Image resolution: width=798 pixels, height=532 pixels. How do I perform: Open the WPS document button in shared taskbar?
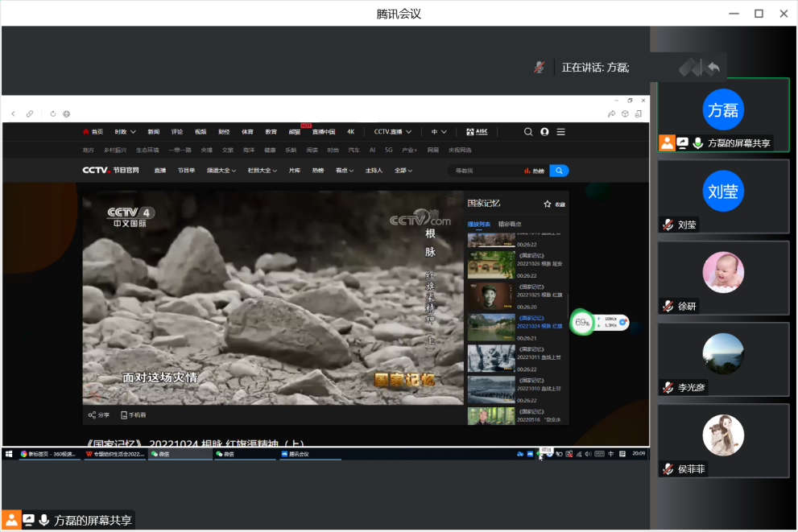115,454
